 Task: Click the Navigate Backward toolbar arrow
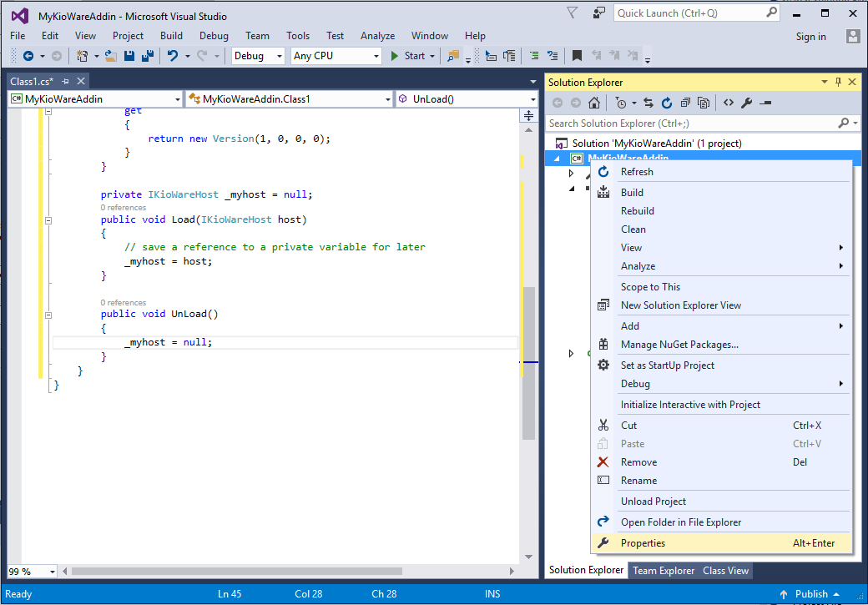tap(28, 56)
